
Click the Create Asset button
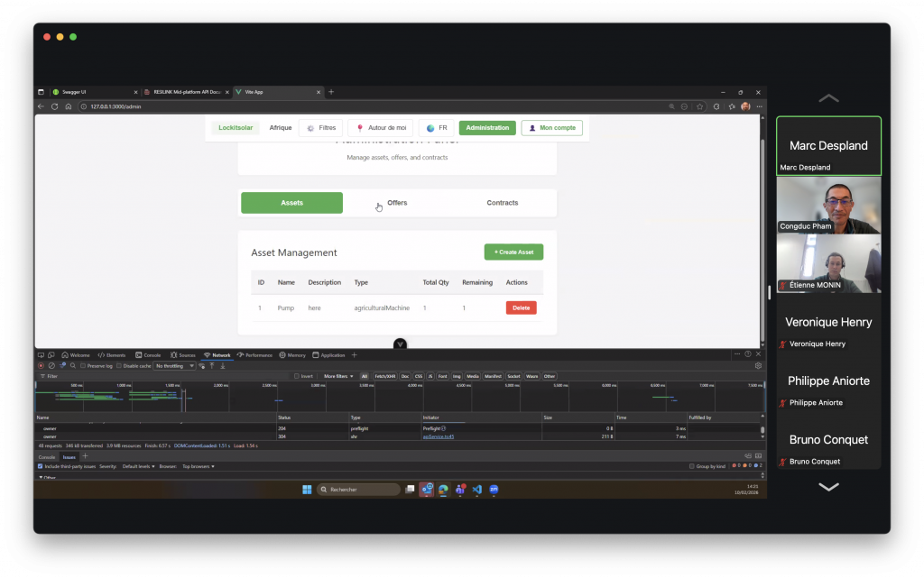(513, 252)
